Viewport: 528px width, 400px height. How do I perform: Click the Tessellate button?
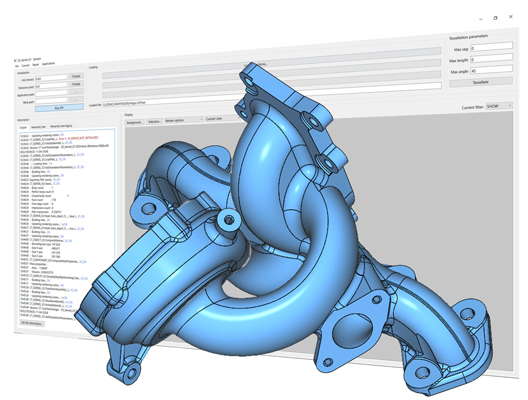click(x=481, y=82)
